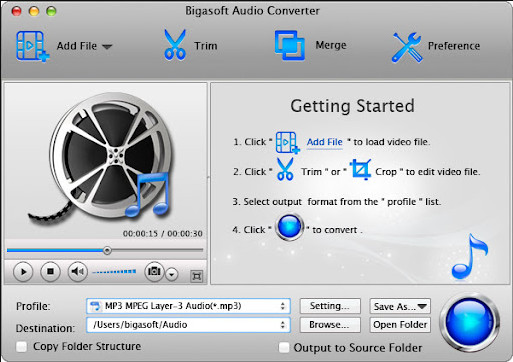Click the Add File link in Getting Started

point(324,142)
